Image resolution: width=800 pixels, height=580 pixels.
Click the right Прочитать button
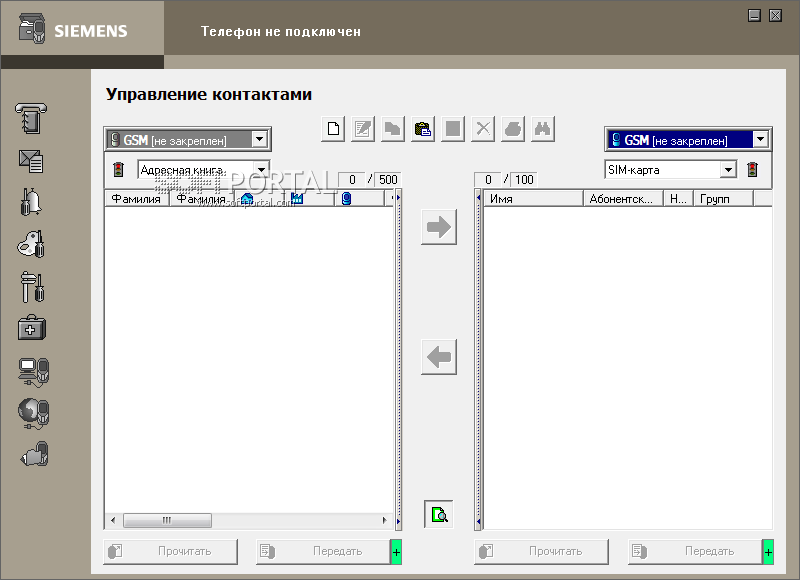tap(541, 551)
